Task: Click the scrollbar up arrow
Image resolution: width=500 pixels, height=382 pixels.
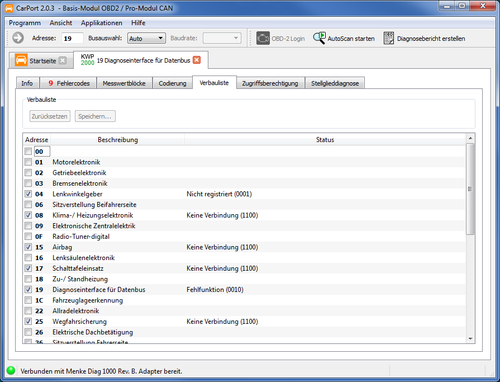Action: (x=470, y=138)
